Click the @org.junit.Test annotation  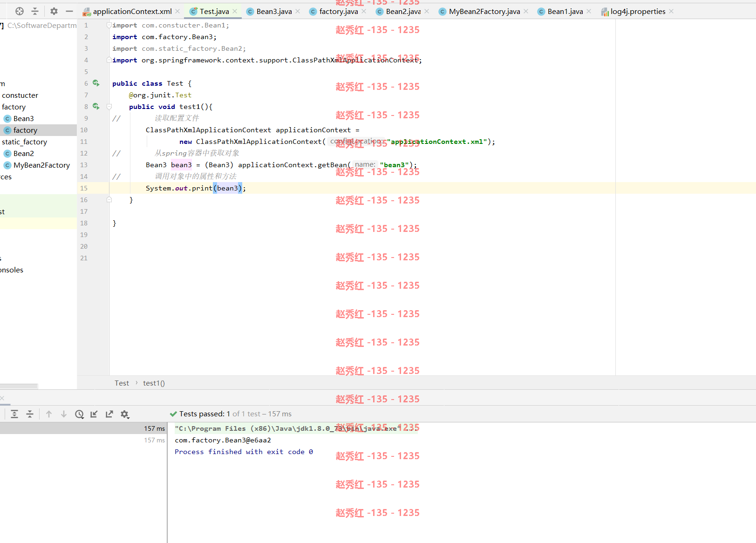coord(160,95)
